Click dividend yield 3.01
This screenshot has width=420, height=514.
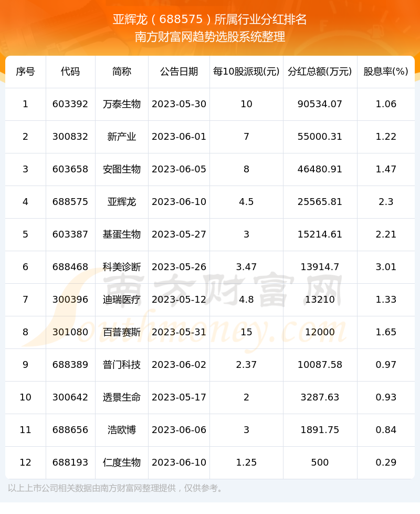click(386, 267)
